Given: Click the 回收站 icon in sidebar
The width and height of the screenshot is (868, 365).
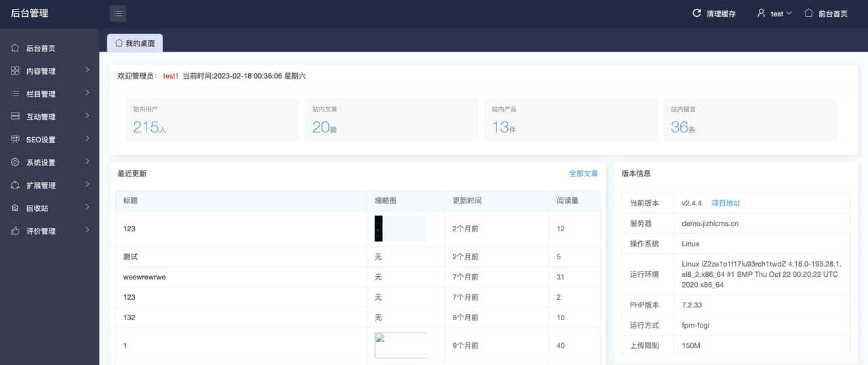Looking at the screenshot, I should (15, 208).
